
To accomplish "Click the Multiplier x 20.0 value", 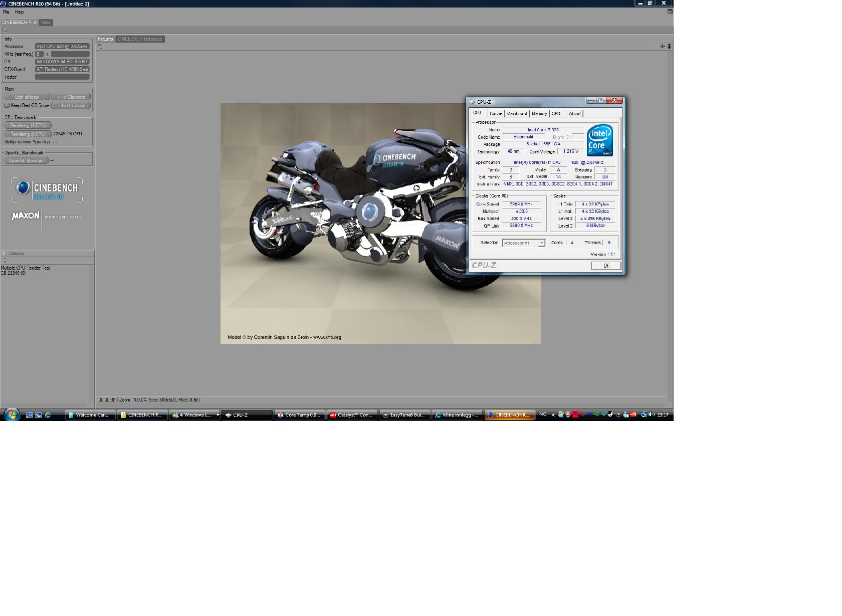I will point(521,212).
